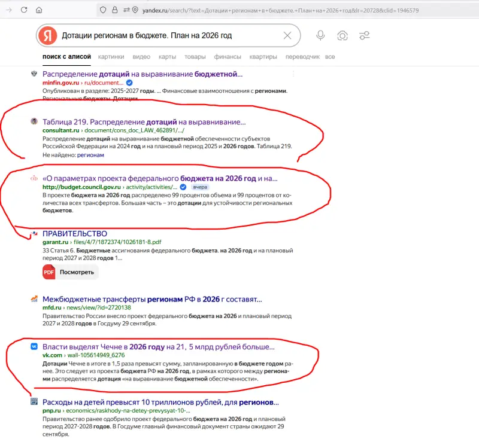Image resolution: width=479 pixels, height=448 pixels.
Task: Open search filter settings sliders icon
Action: [x=364, y=36]
